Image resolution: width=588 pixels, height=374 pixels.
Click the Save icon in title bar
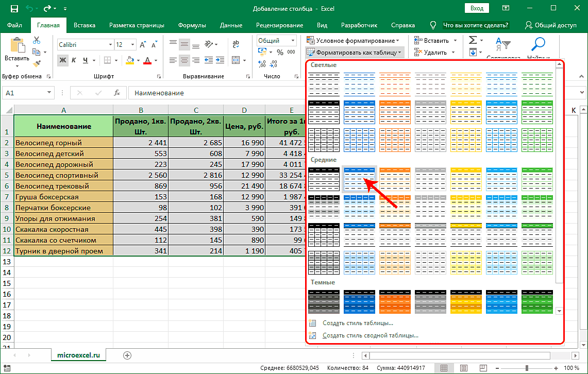click(14, 9)
